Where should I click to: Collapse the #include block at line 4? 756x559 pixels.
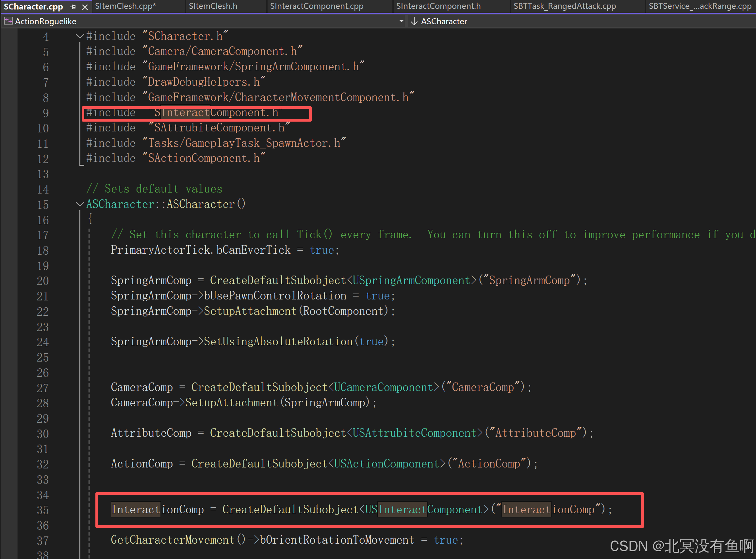point(80,36)
